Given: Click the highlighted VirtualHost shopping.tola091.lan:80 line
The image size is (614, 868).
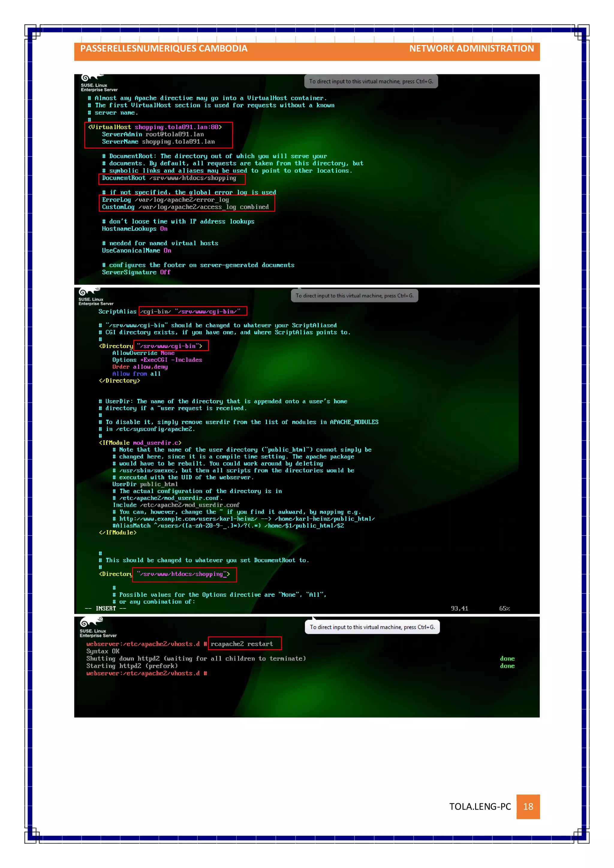Looking at the screenshot, I should tap(155, 127).
